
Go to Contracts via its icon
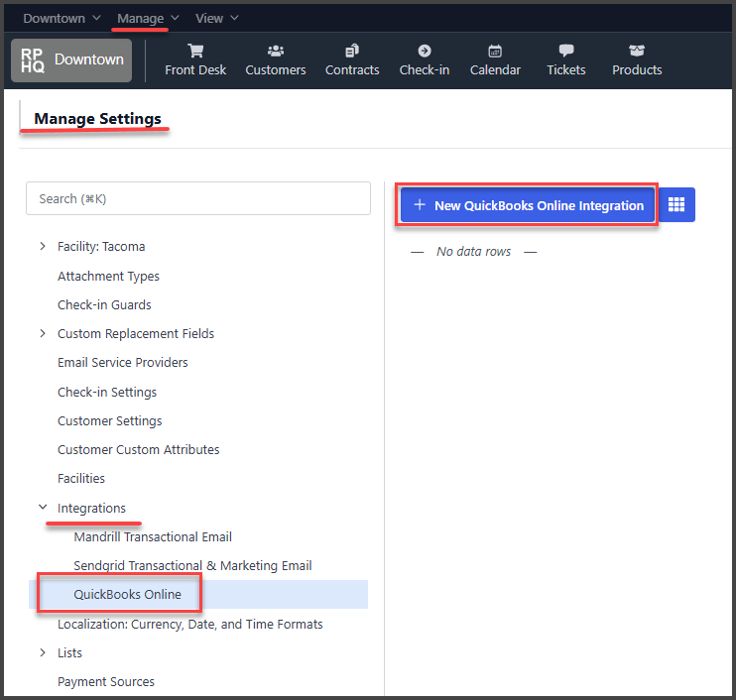click(x=352, y=52)
